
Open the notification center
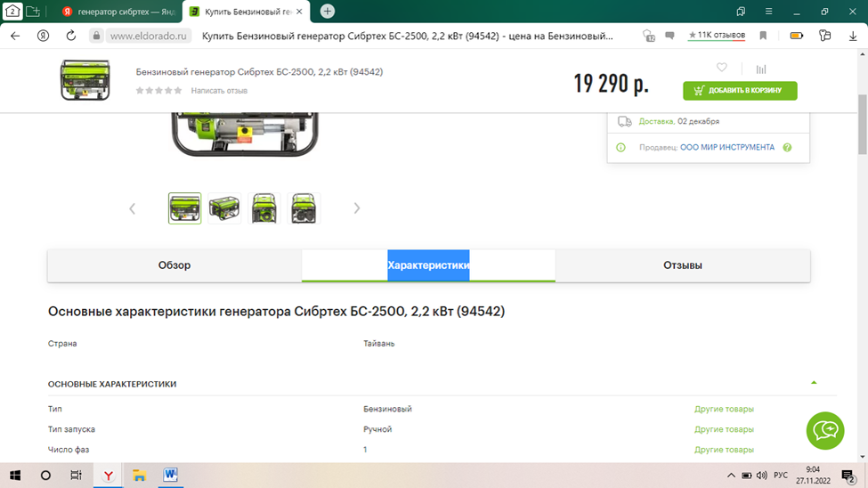[848, 476]
